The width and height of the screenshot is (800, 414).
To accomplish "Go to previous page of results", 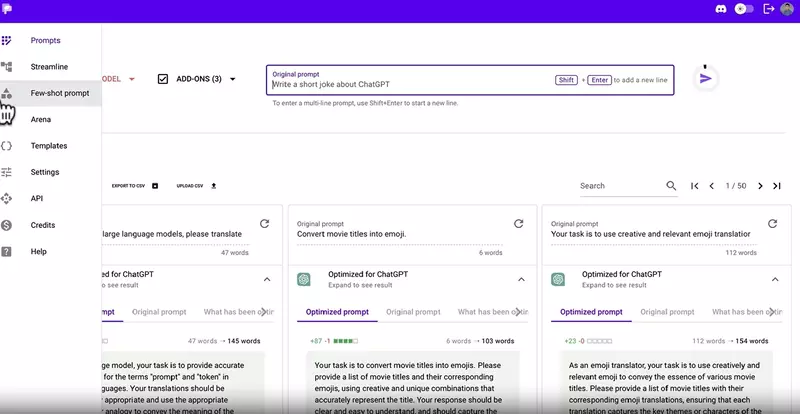I will (x=712, y=186).
